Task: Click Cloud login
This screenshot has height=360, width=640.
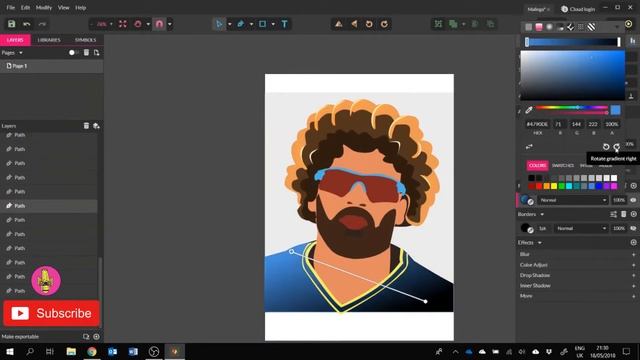Action: 578,9
